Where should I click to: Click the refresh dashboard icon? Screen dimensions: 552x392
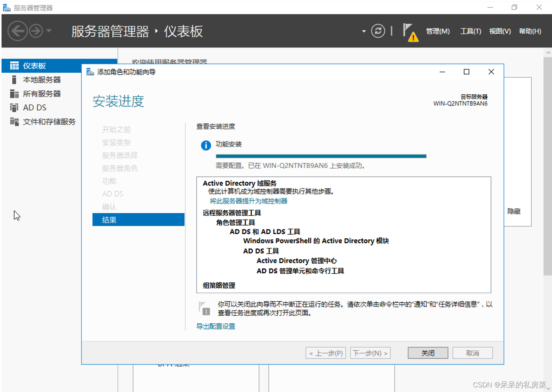click(378, 31)
